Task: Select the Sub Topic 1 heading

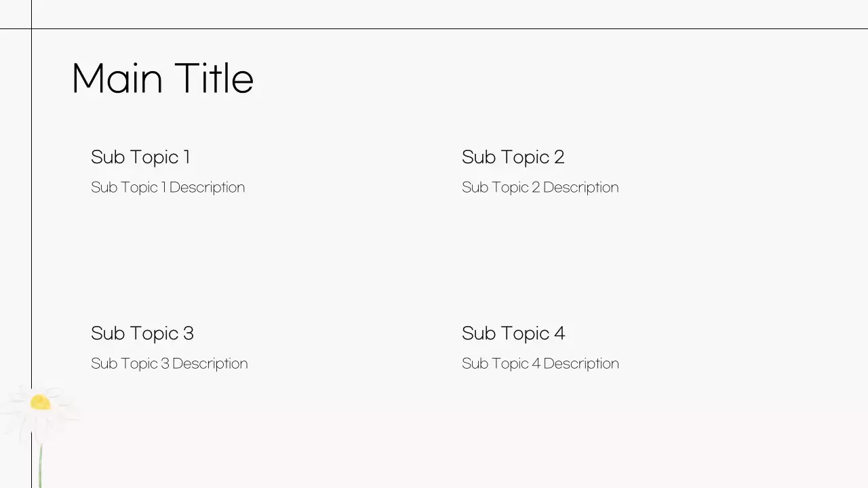Action: point(140,157)
